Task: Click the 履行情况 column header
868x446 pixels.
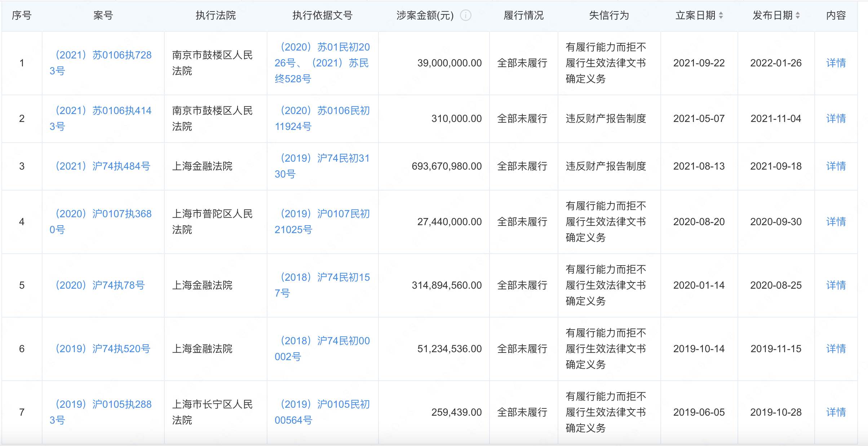Action: pos(523,16)
